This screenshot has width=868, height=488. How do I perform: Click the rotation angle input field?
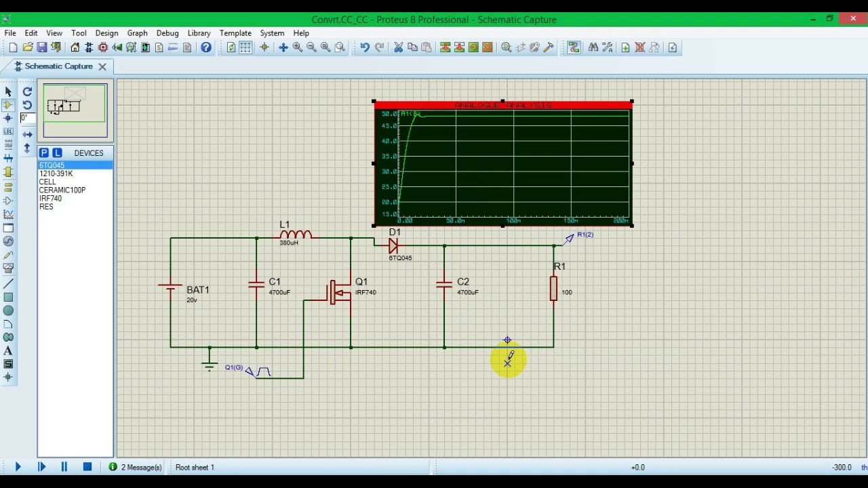tap(27, 118)
